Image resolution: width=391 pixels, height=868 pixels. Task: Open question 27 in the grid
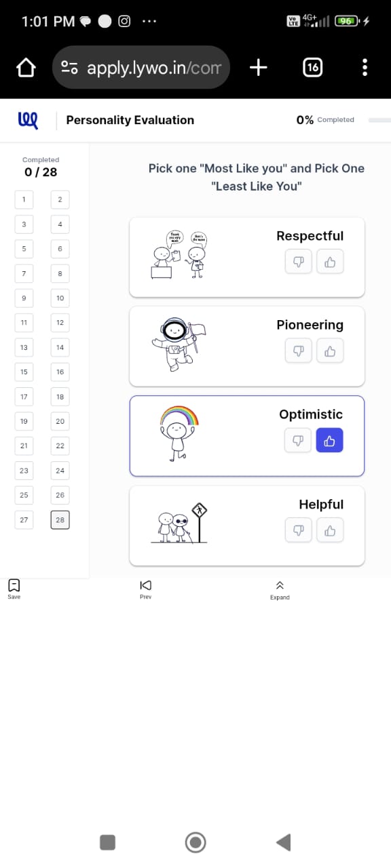24,520
